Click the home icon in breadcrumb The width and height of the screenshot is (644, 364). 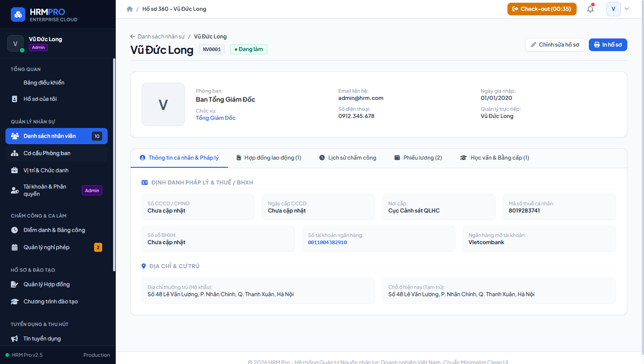click(130, 9)
